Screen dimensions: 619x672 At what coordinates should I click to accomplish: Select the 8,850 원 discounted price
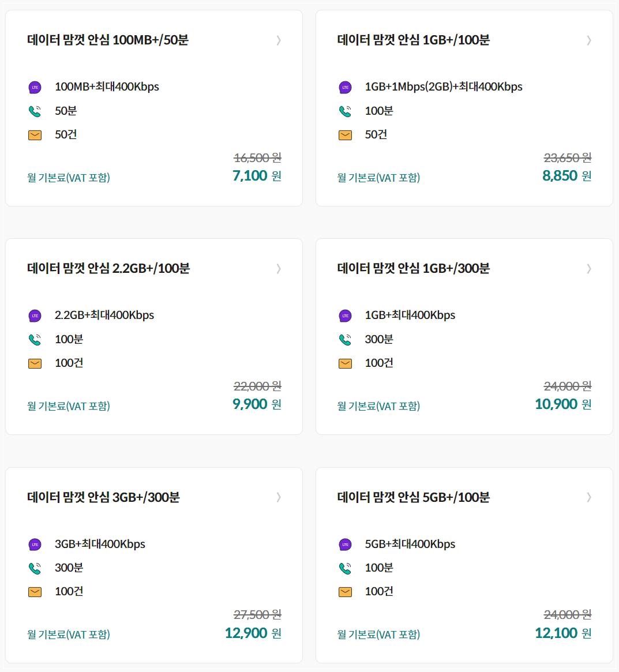click(x=567, y=176)
